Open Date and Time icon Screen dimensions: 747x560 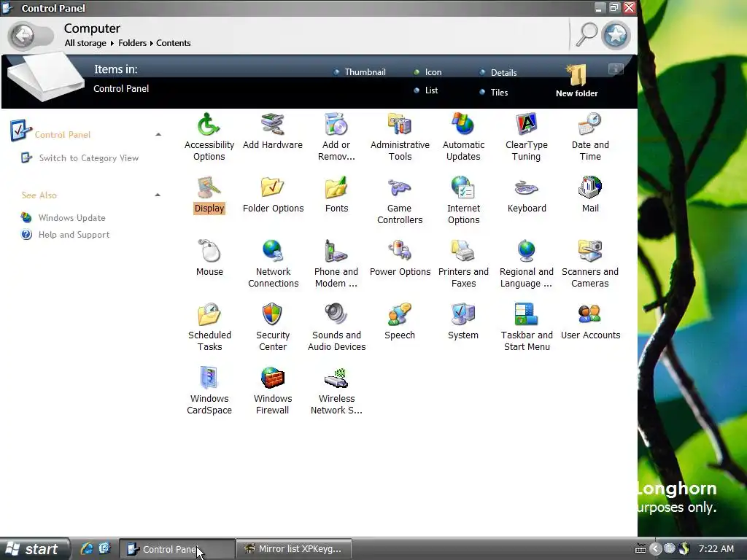coord(589,125)
